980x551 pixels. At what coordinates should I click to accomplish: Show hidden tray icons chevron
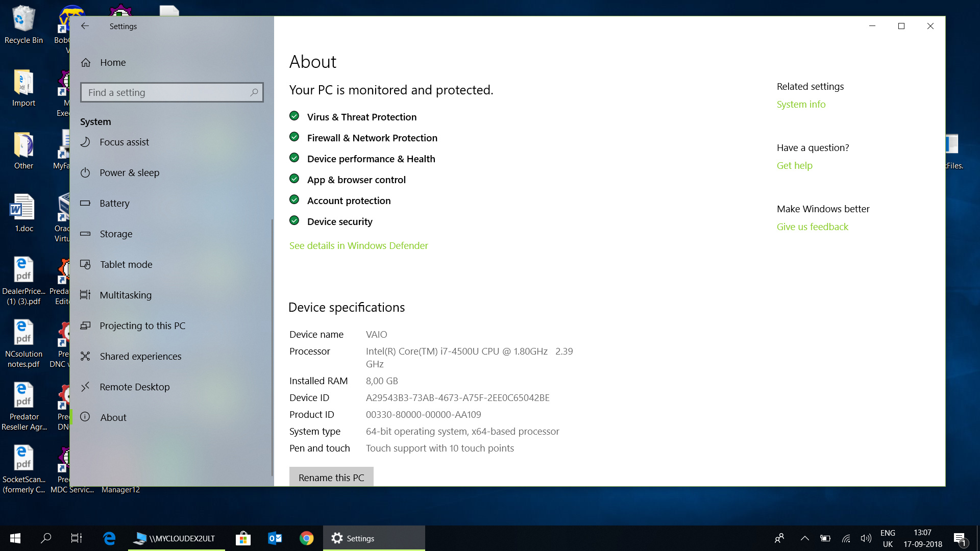coord(804,538)
